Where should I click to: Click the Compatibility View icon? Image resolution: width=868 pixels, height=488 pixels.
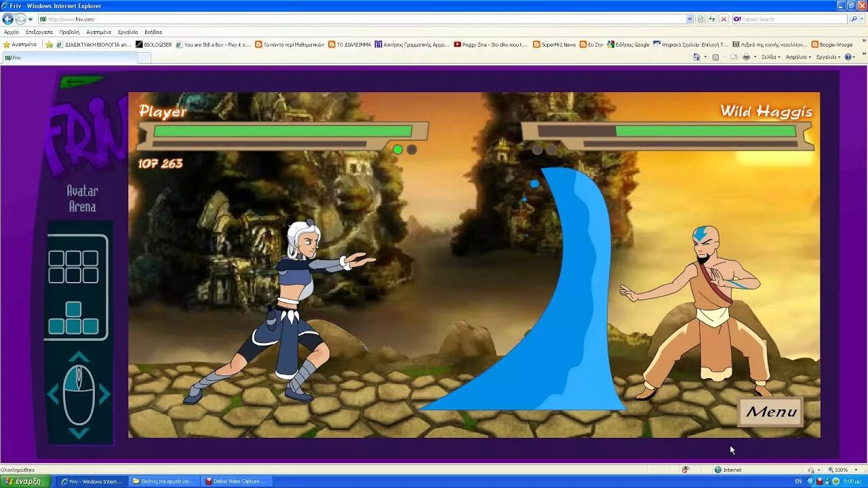(x=701, y=19)
